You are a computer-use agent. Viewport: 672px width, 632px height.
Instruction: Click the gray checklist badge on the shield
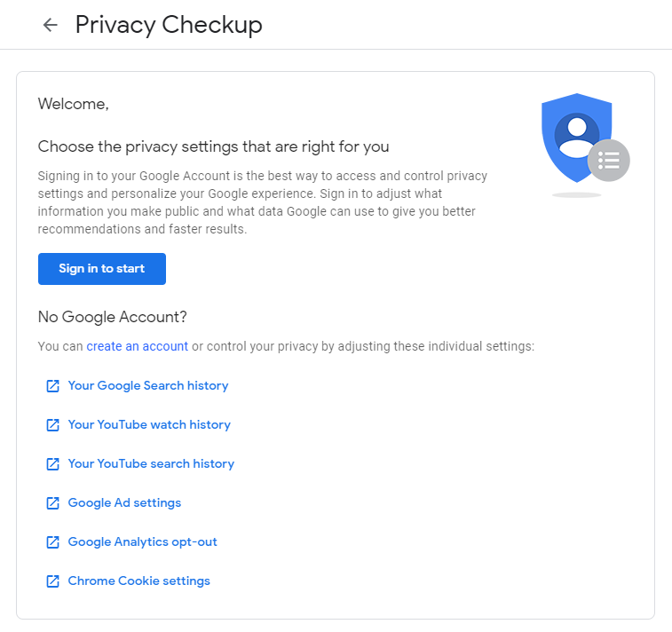[x=609, y=161]
